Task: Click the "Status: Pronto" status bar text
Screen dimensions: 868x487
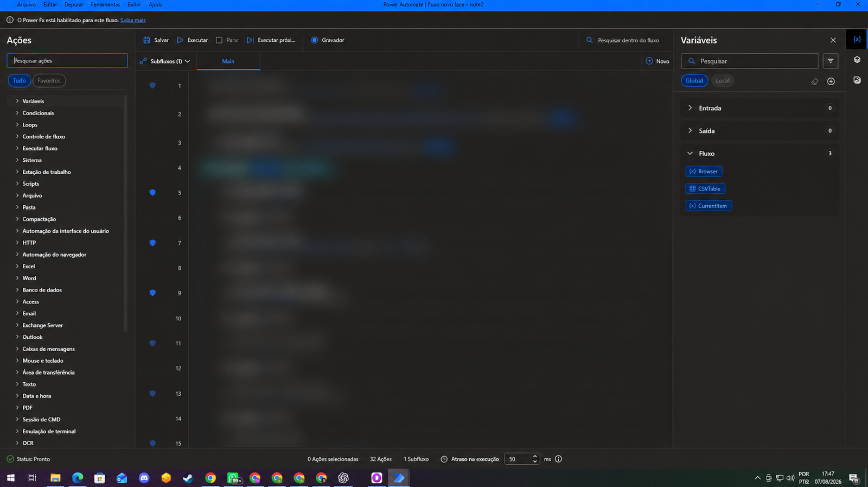Action: 33,459
